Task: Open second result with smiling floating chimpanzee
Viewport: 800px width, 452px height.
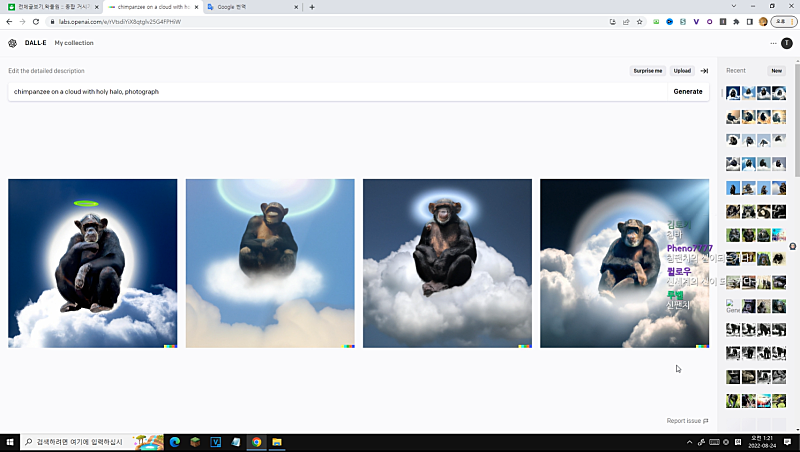Action: (270, 263)
